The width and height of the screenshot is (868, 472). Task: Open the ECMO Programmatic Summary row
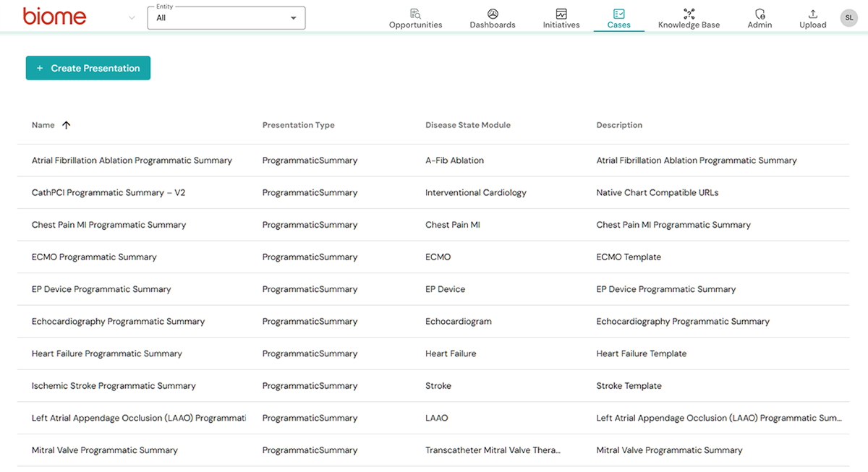pos(94,257)
